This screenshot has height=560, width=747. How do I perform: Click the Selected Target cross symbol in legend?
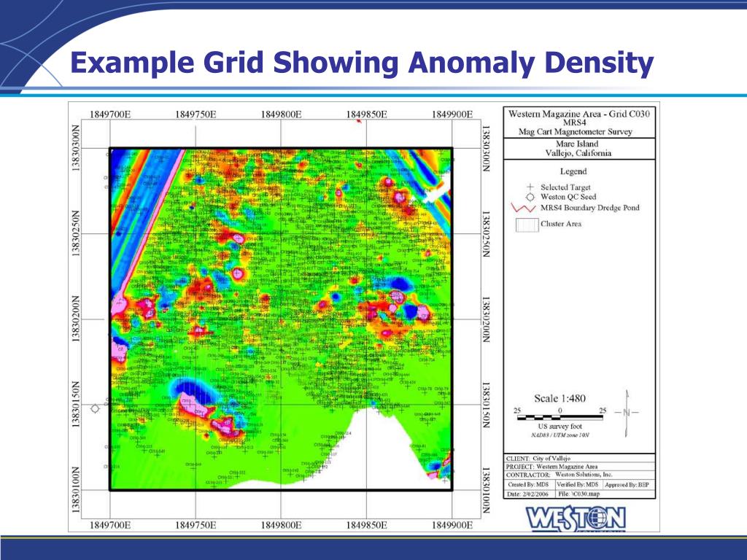[530, 187]
